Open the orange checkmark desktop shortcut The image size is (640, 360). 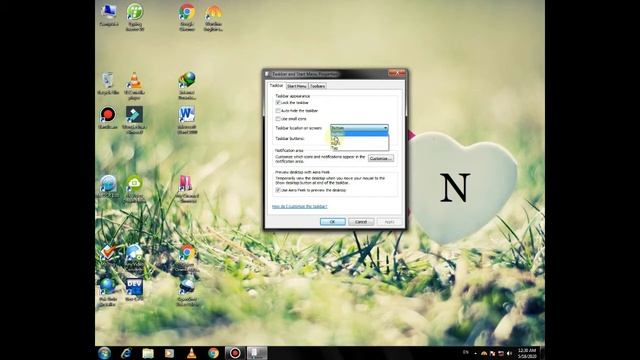[x=108, y=257]
